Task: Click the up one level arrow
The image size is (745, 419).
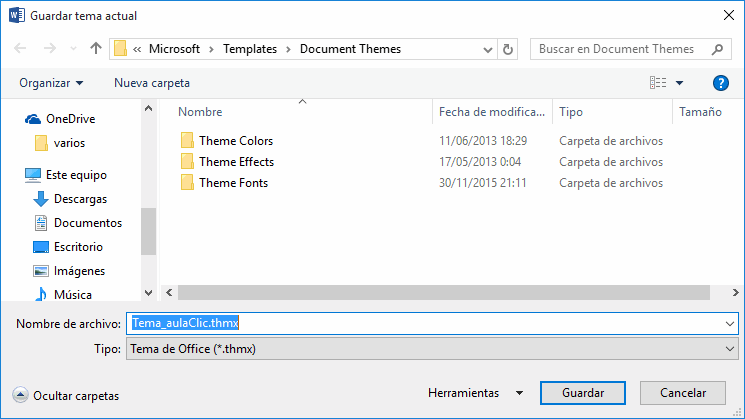Action: click(96, 48)
